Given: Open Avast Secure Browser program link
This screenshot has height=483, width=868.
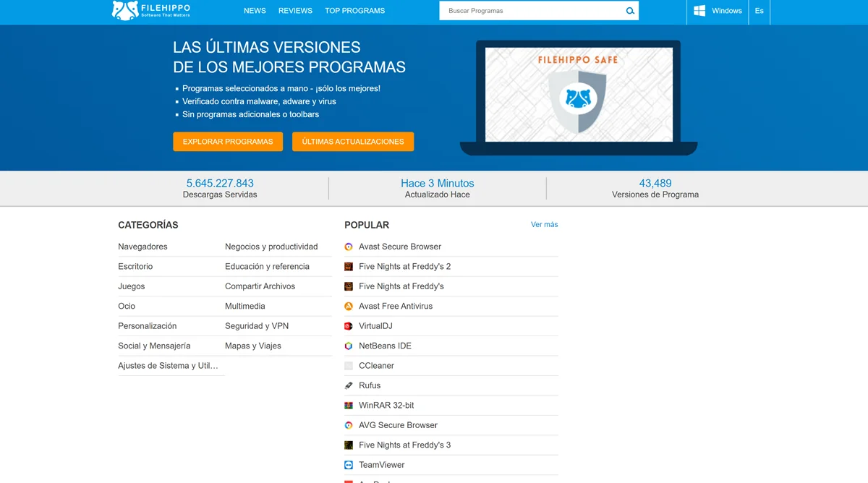Looking at the screenshot, I should click(400, 247).
